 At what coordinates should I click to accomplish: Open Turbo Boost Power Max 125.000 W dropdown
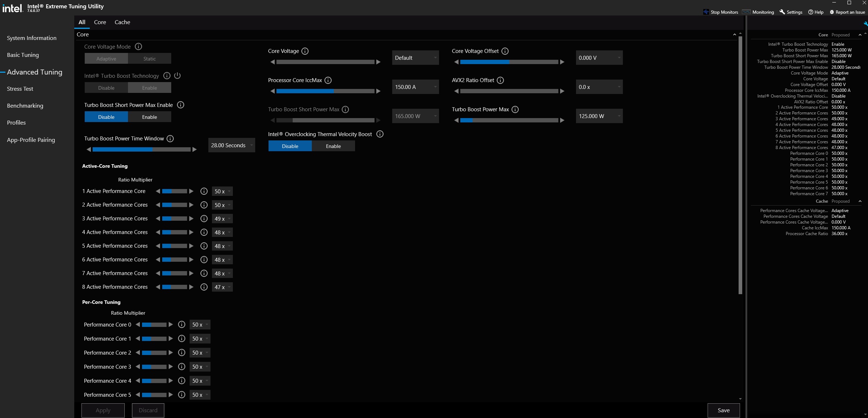tap(599, 116)
